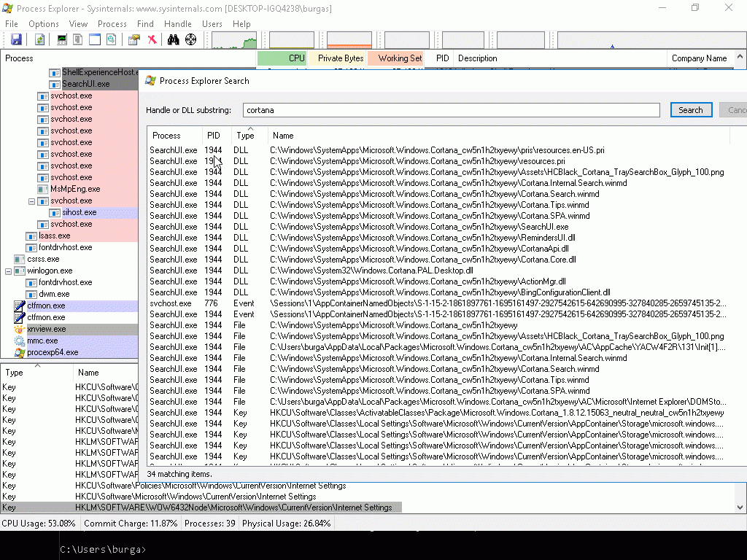Collapse the svchost.exe node above sihost.exe
747x560 pixels.
tap(31, 201)
